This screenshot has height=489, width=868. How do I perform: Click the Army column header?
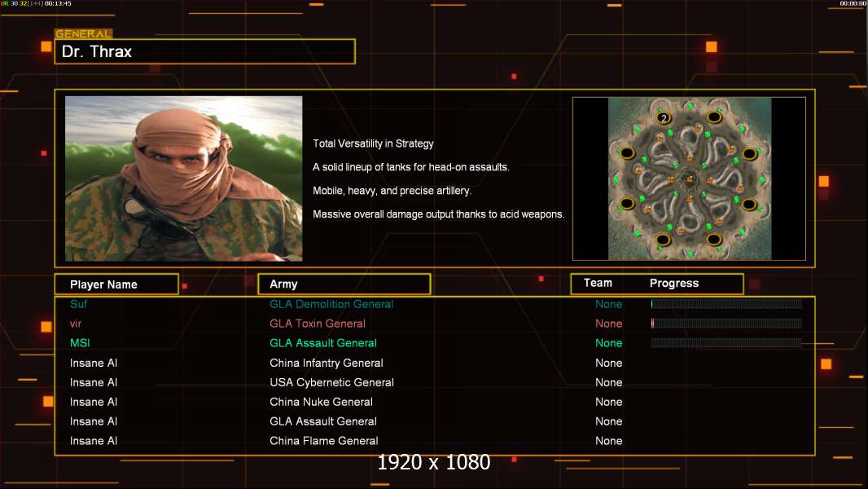[x=344, y=284]
